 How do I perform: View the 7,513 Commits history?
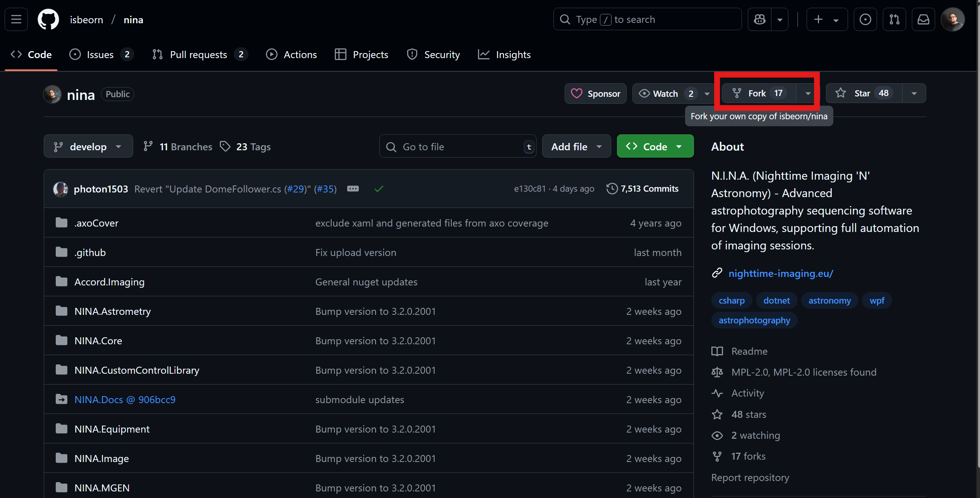click(642, 189)
